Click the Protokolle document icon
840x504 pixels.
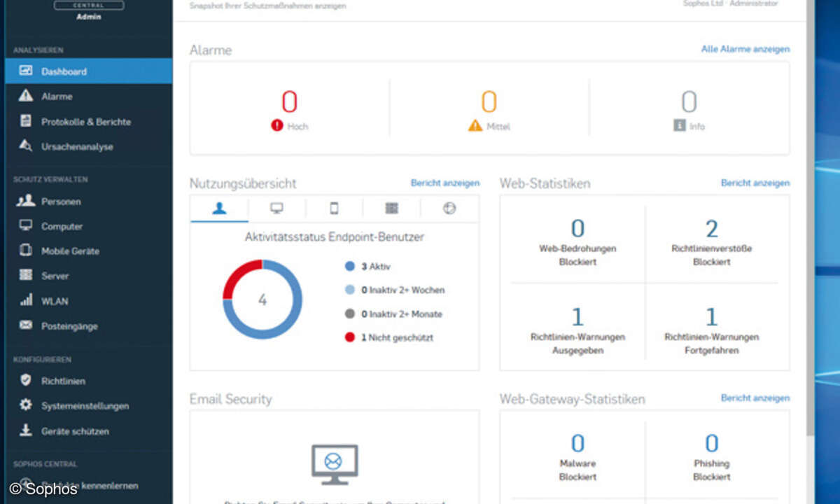tap(26, 121)
